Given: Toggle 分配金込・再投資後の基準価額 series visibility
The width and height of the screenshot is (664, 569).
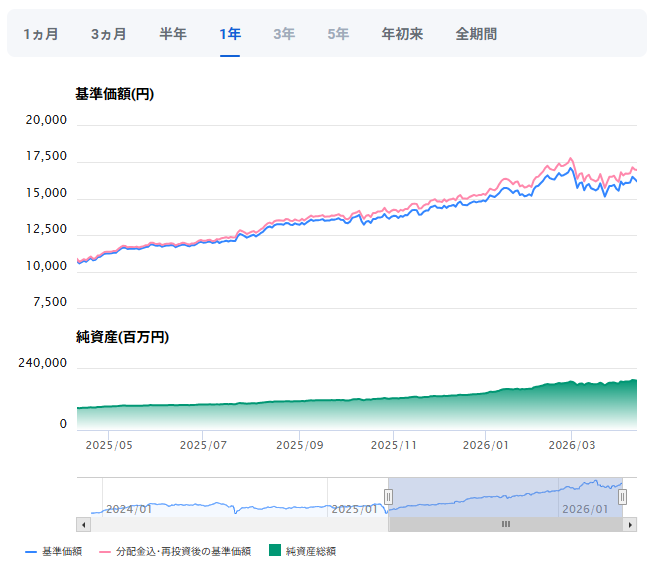Looking at the screenshot, I should click(x=182, y=551).
